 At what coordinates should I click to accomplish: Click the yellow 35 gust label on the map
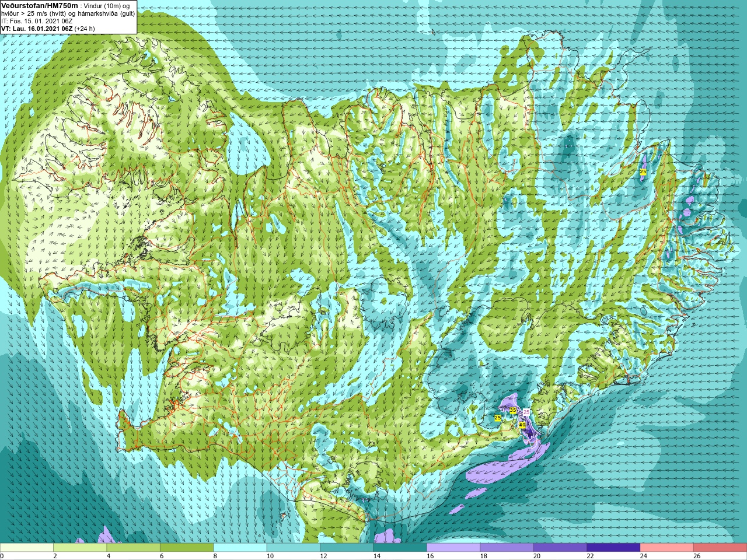click(x=513, y=411)
